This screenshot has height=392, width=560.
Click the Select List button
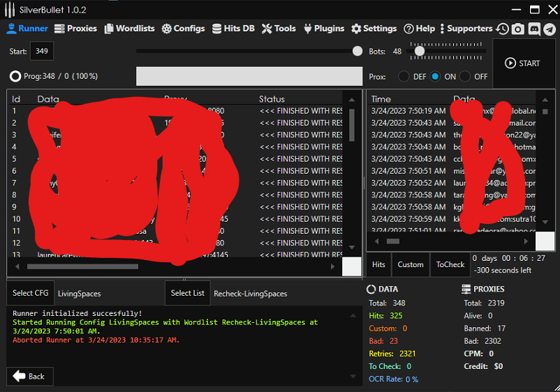coord(188,293)
